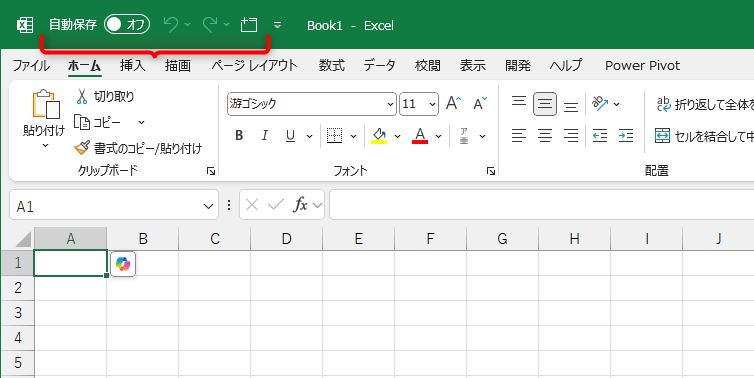Click the コピー button
This screenshot has height=378, width=754.
pos(98,122)
